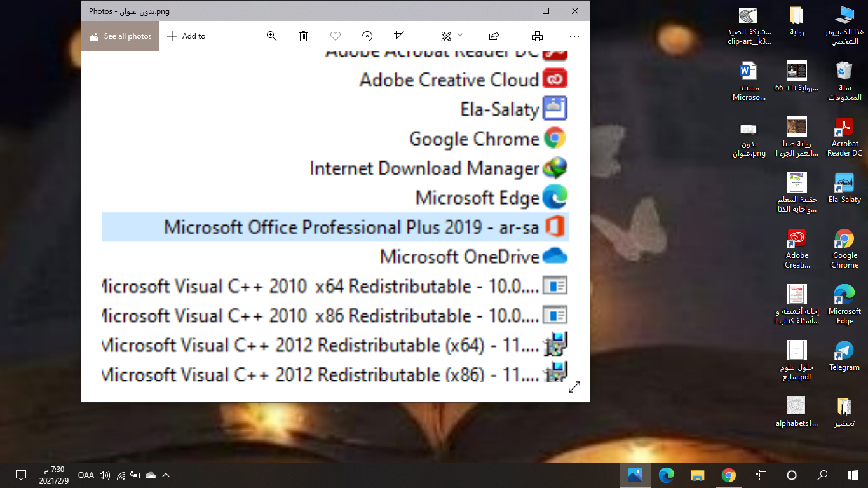Click the Photos app taskbar button
Viewport: 868px width, 488px height.
click(635, 475)
